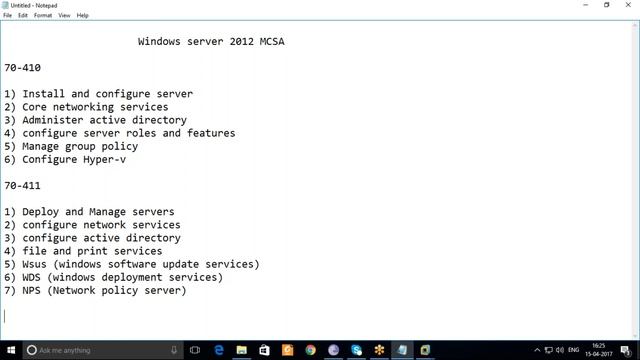Open the Format menu

coord(43,15)
